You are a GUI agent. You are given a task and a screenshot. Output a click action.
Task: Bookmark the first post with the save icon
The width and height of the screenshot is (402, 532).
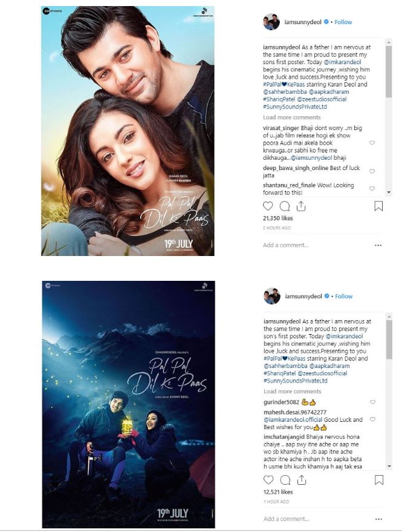[378, 206]
